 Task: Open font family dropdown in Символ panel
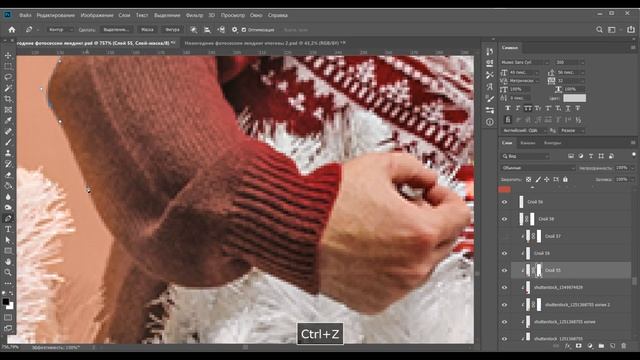(x=524, y=62)
